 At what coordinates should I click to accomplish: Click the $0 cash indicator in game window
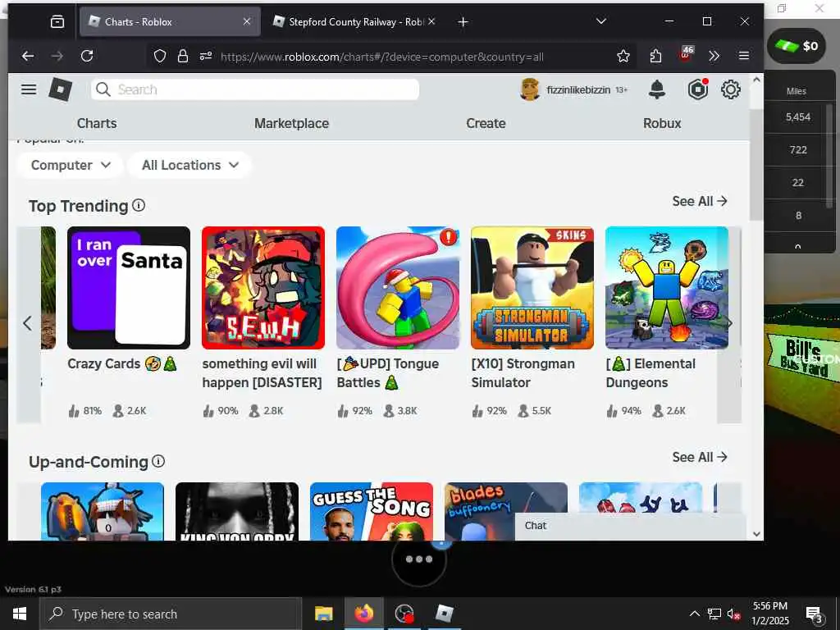pyautogui.click(x=797, y=46)
